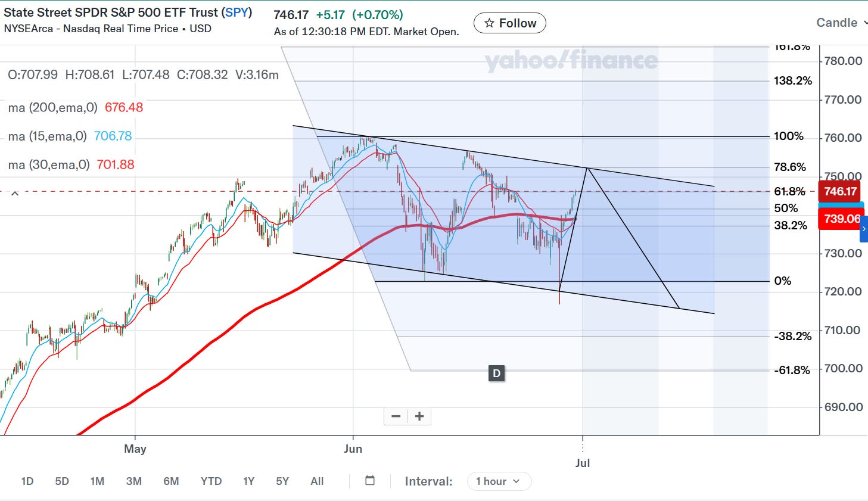Switch to the 3M range
Image resolution: width=868 pixels, height=501 pixels.
(134, 481)
